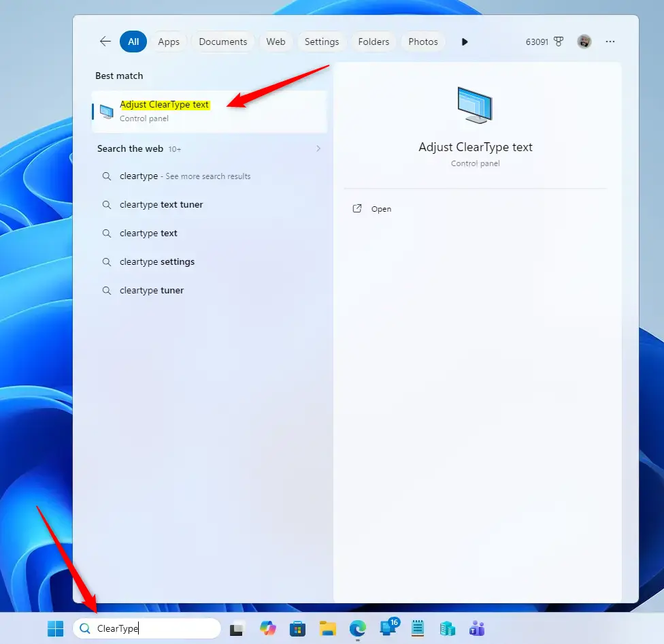The image size is (664, 644).
Task: Click the large ClearType monitor preview icon
Action: point(475,105)
